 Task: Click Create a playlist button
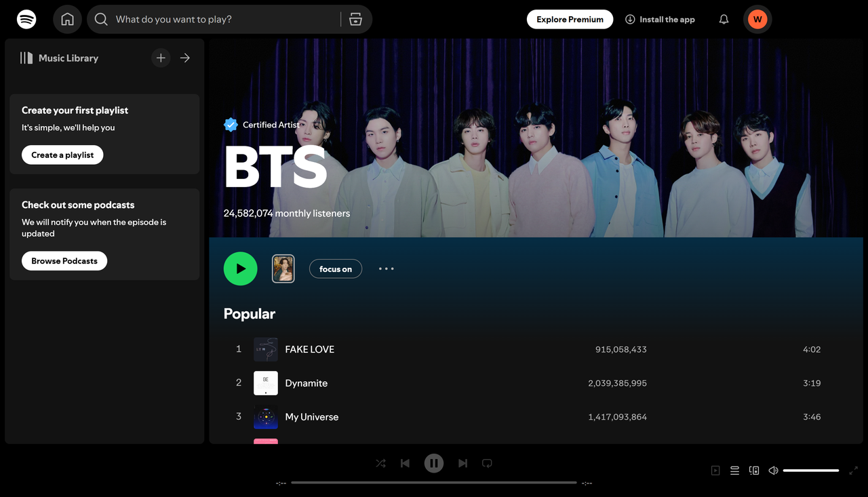(62, 155)
